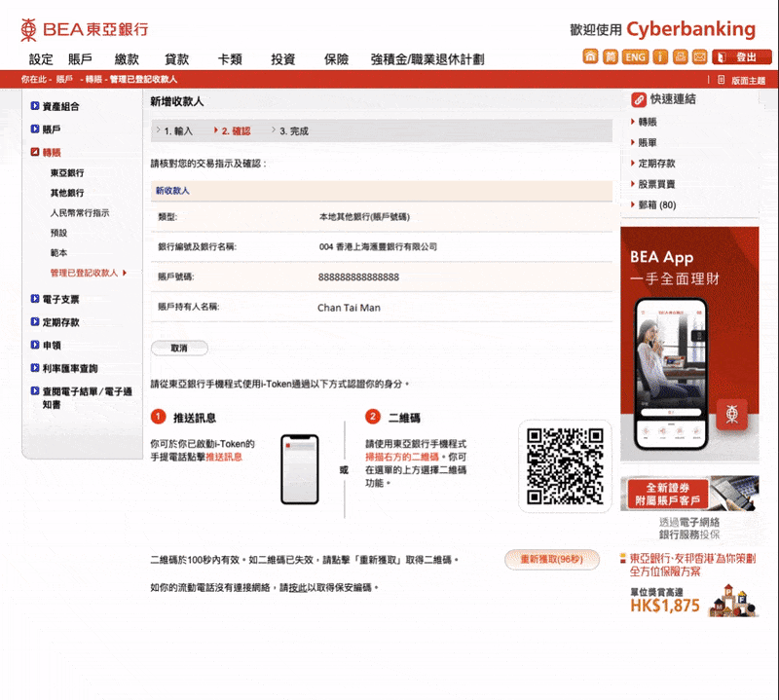Screen dimensions: 779x700
Task: Expand 賬戶 in the left sidebar
Action: click(35, 129)
